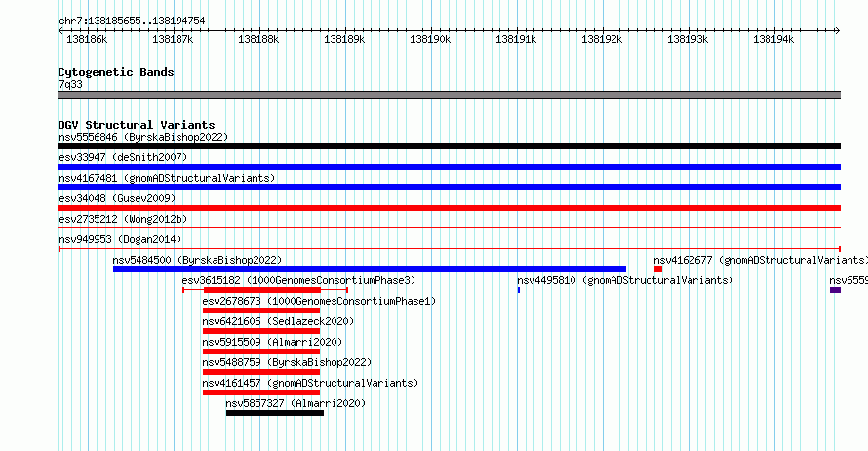Click the nsv6559 label at right edge
The image size is (868, 451).
point(848,280)
